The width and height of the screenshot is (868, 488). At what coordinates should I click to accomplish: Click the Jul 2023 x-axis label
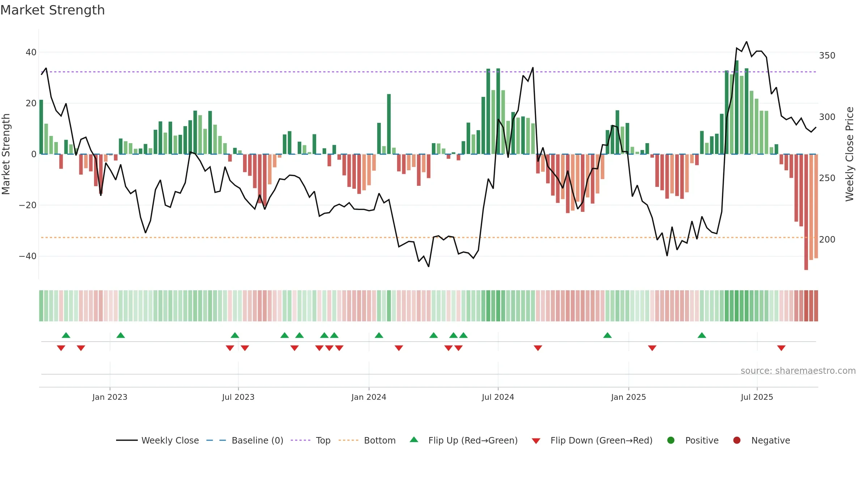238,397
